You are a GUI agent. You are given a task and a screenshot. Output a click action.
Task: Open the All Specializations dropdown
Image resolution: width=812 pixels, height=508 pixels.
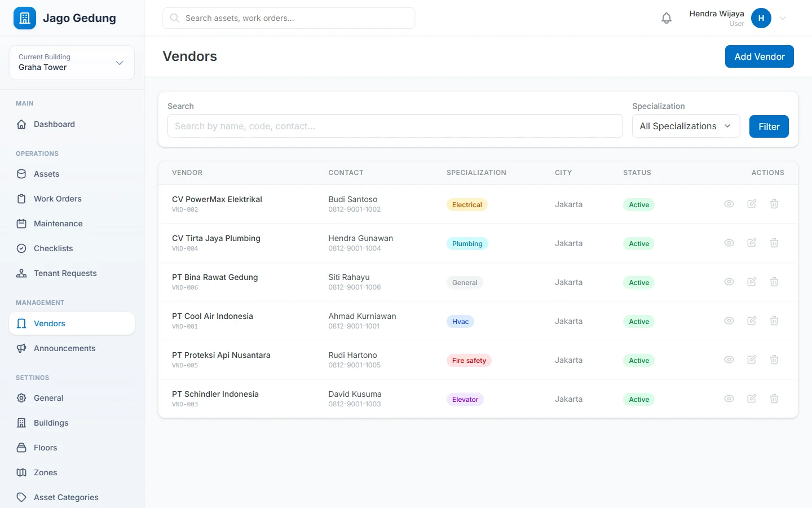point(686,126)
